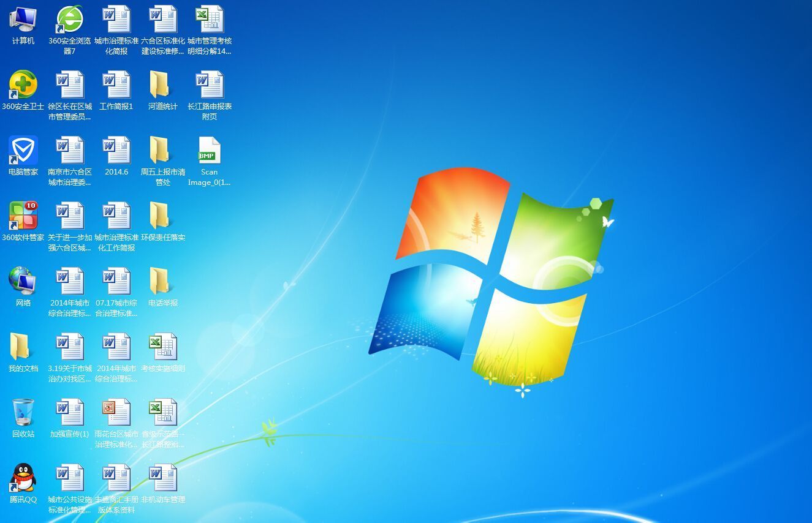Viewport: 812px width, 523px height.
Task: Open 360安全卫士 shortcut
Action: click(x=23, y=86)
